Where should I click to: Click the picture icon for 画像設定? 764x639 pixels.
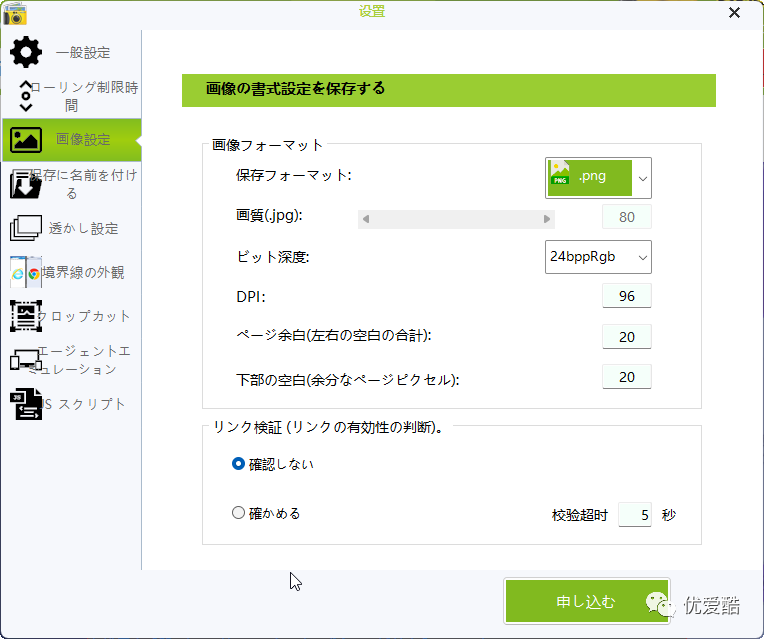pos(26,140)
